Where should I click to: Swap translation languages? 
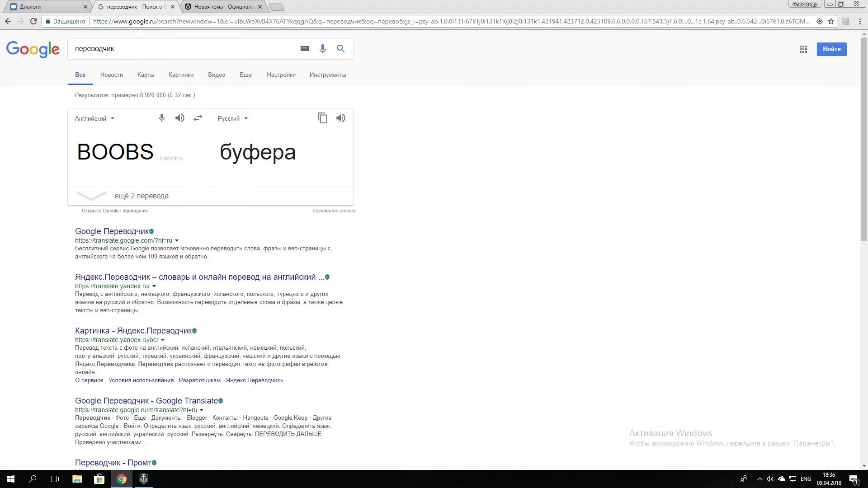point(198,118)
